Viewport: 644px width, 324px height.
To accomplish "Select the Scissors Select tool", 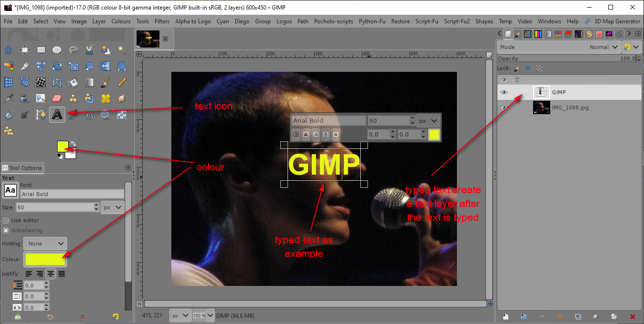I will click(89, 50).
